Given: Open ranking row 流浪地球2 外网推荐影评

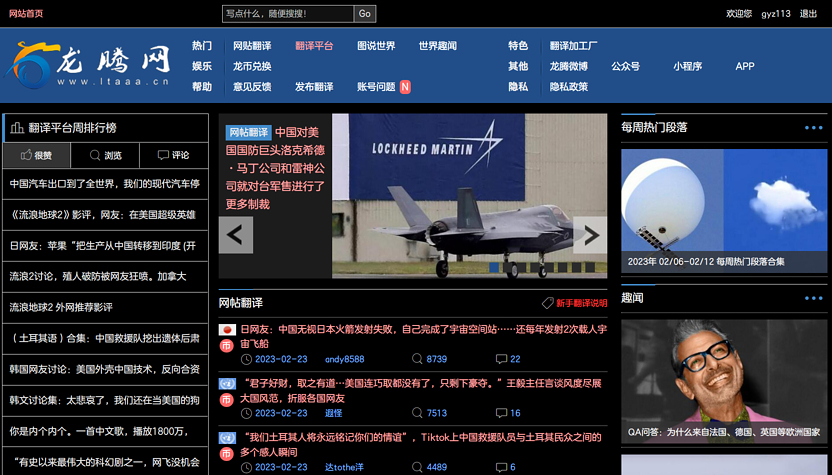Looking at the screenshot, I should tap(105, 307).
